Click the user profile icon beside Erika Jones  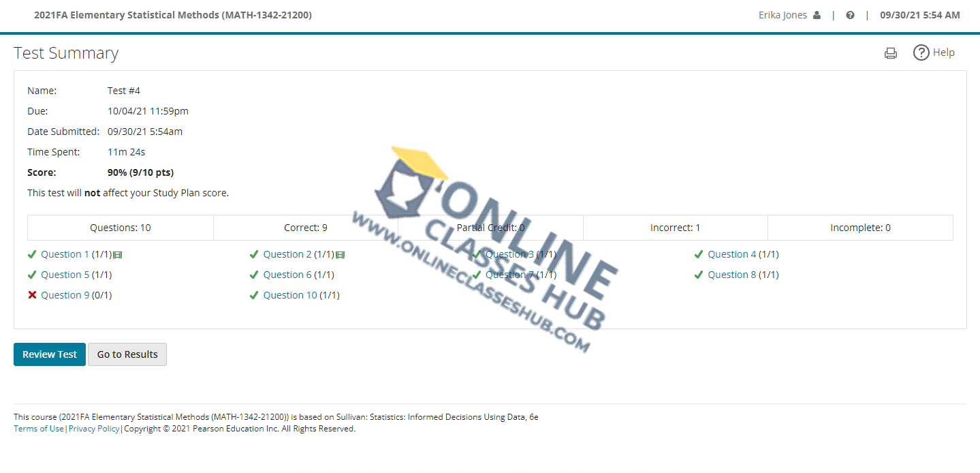817,15
